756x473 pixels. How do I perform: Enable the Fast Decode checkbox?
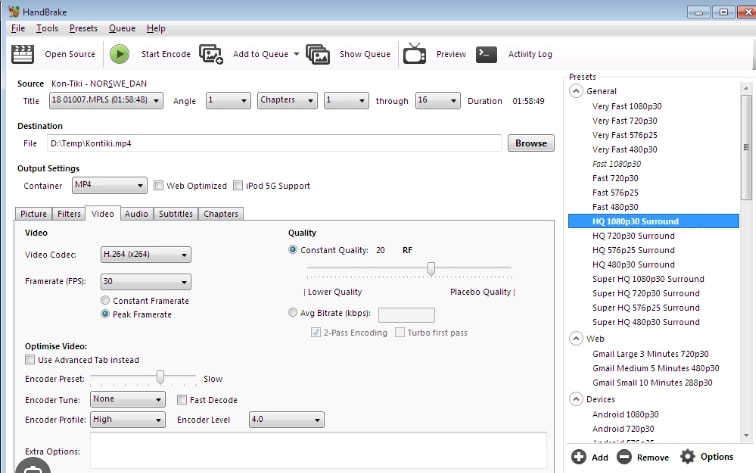tap(182, 400)
